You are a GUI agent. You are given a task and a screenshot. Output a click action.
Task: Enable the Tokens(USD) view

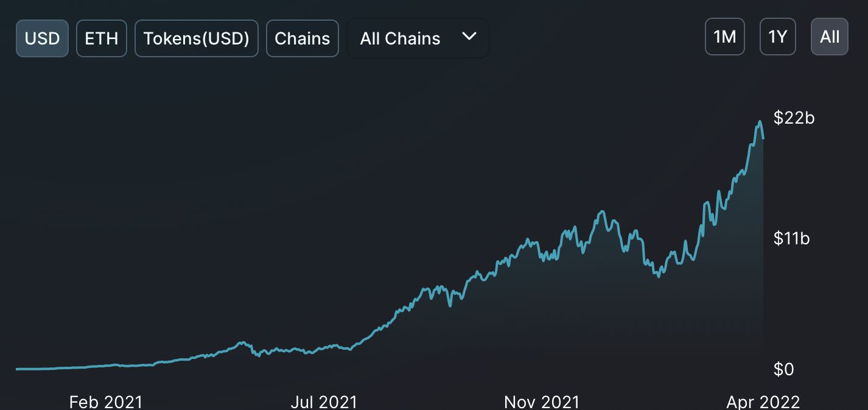[x=196, y=38]
